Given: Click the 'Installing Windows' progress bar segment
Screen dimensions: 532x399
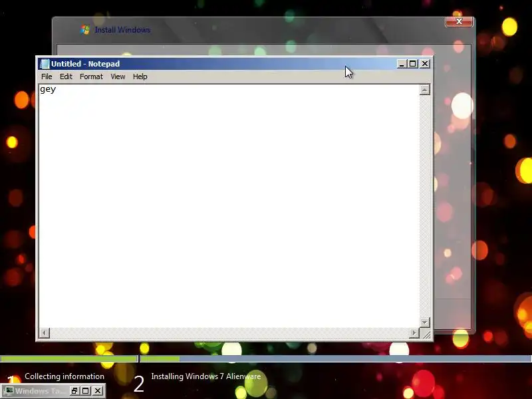Looking at the screenshot, I should point(336,358).
